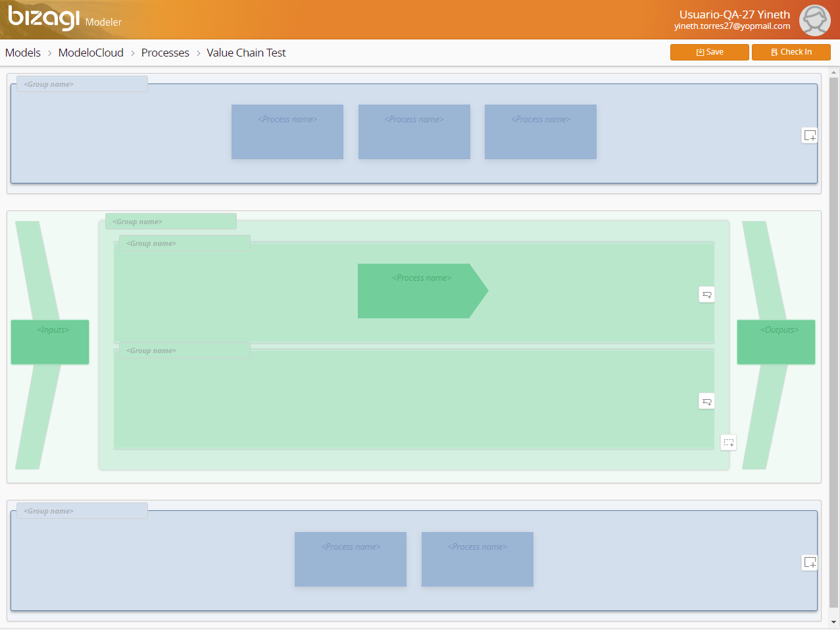
Task: Go to Models in the breadcrumb
Action: tap(23, 53)
